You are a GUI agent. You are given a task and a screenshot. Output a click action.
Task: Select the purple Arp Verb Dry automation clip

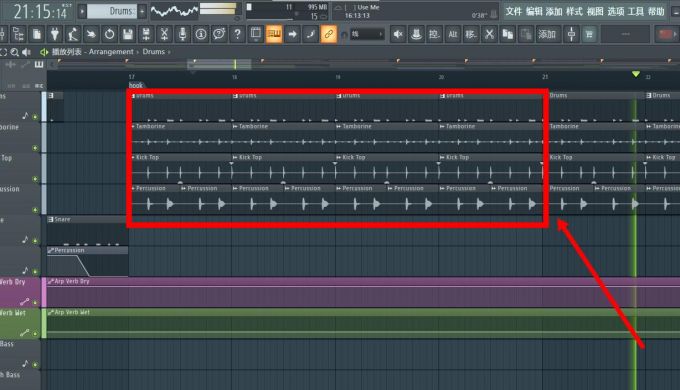click(x=363, y=292)
